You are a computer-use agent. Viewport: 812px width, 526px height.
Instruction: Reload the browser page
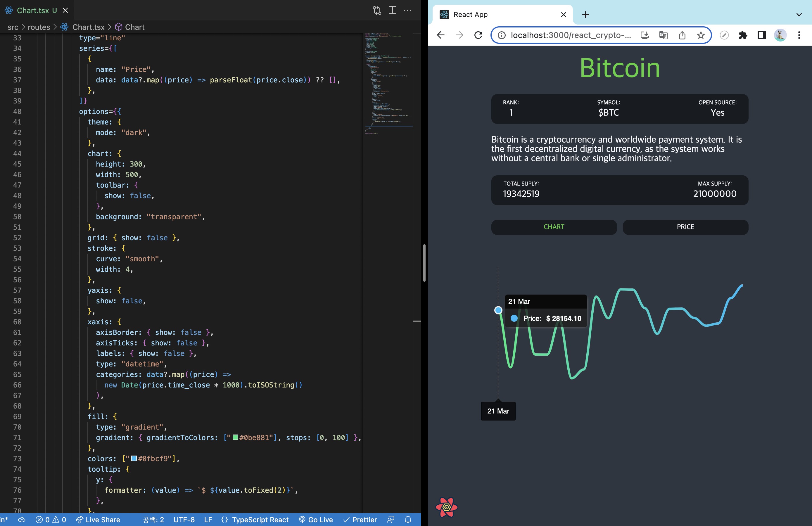click(x=478, y=35)
